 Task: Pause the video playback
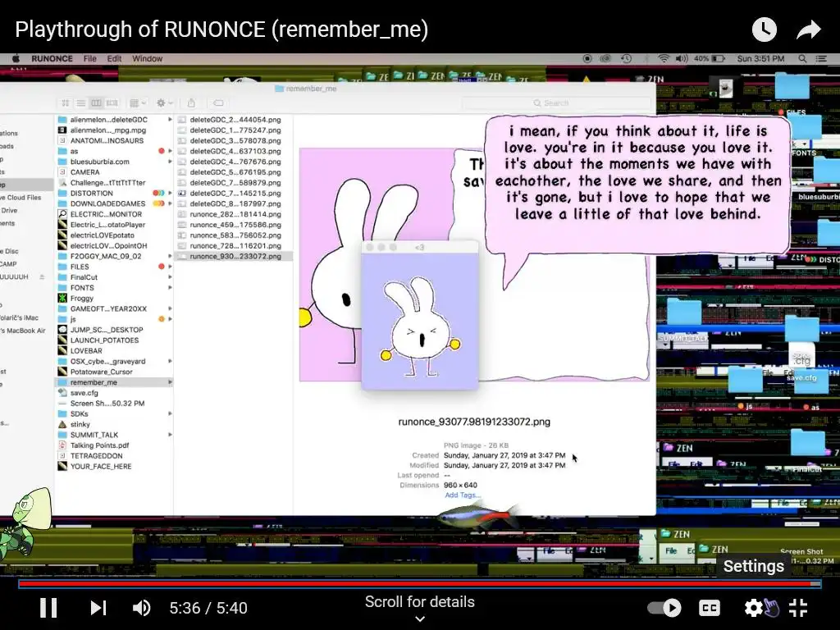(x=48, y=608)
